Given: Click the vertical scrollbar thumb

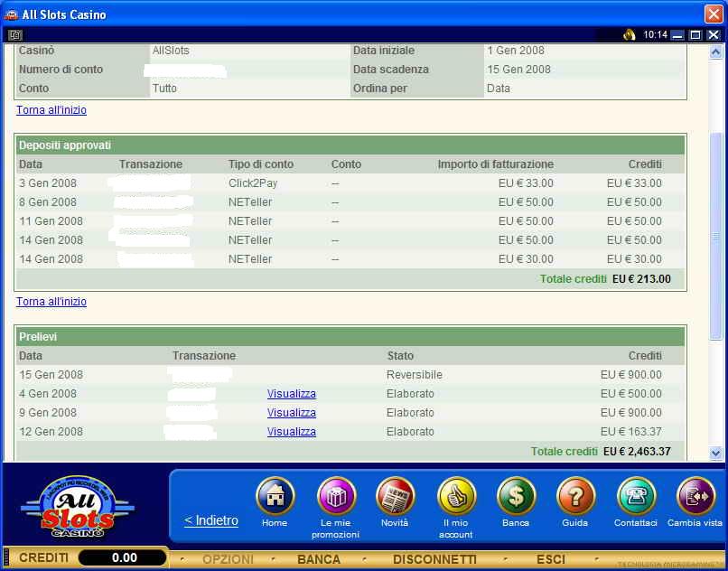Looking at the screenshot, I should (716, 236).
